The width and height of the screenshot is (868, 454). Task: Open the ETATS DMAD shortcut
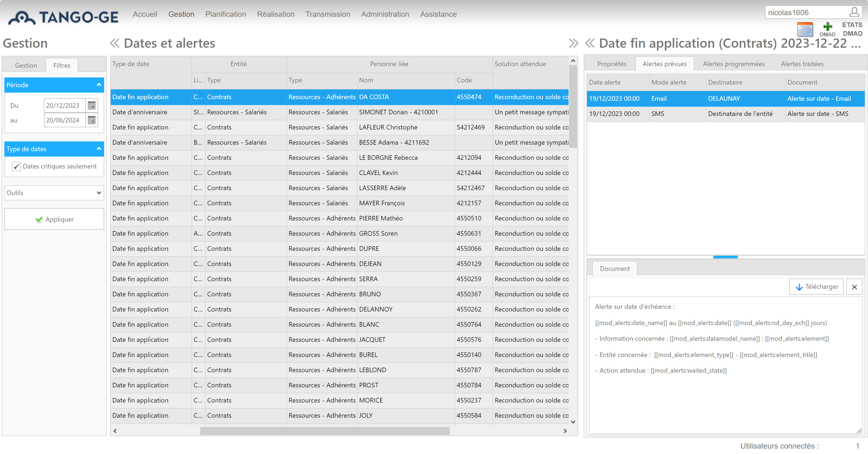852,29
